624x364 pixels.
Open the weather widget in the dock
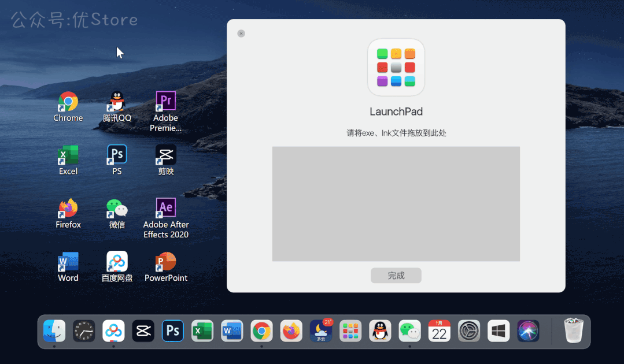(x=321, y=330)
